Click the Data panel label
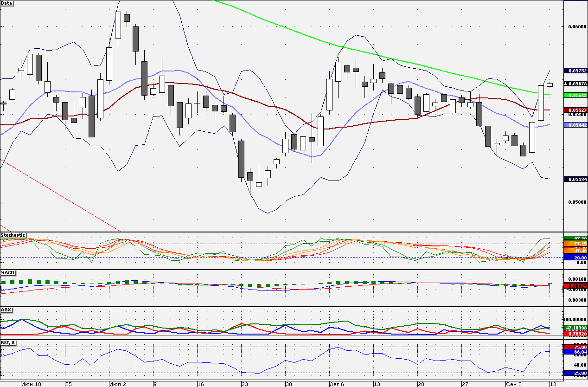Viewport: 588px width, 387px height. [7, 3]
